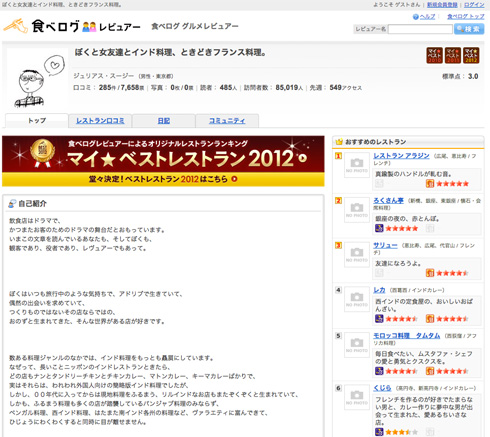The width and height of the screenshot is (490, 437).
Task: View the My Best 2010 badge
Action: (435, 55)
